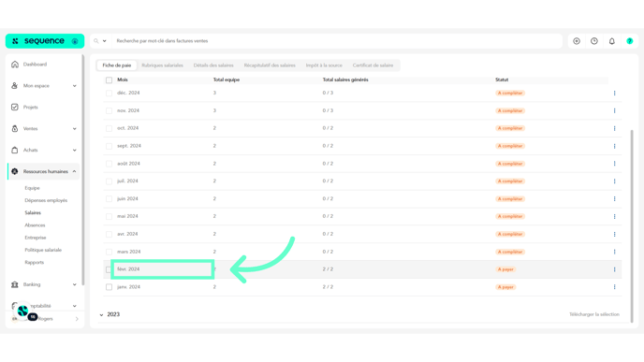Click the Mon espace person icon
644x362 pixels.
15,86
